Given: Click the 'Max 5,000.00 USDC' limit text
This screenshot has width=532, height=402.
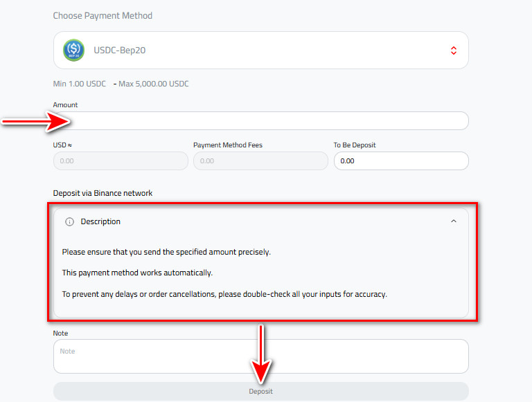Looking at the screenshot, I should click(153, 84).
